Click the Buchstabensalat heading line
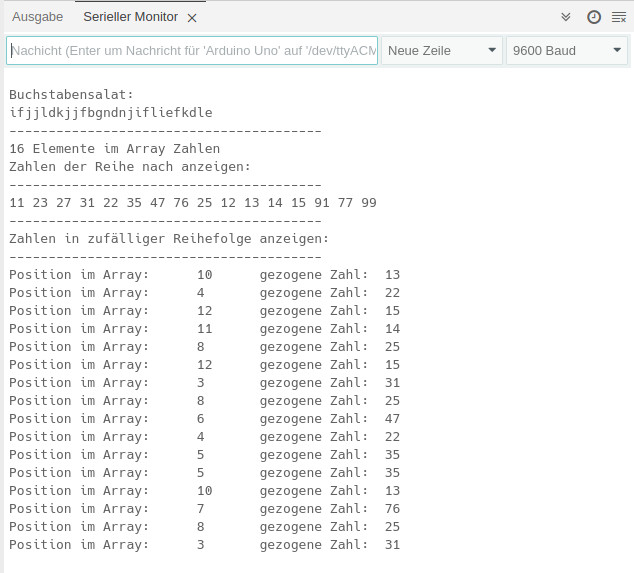 pyautogui.click(x=79, y=95)
